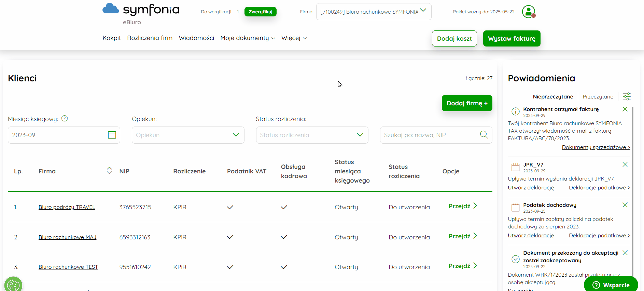Expand the Firma company selector dropdown
Screen dimensions: 644x291
[x=374, y=12]
